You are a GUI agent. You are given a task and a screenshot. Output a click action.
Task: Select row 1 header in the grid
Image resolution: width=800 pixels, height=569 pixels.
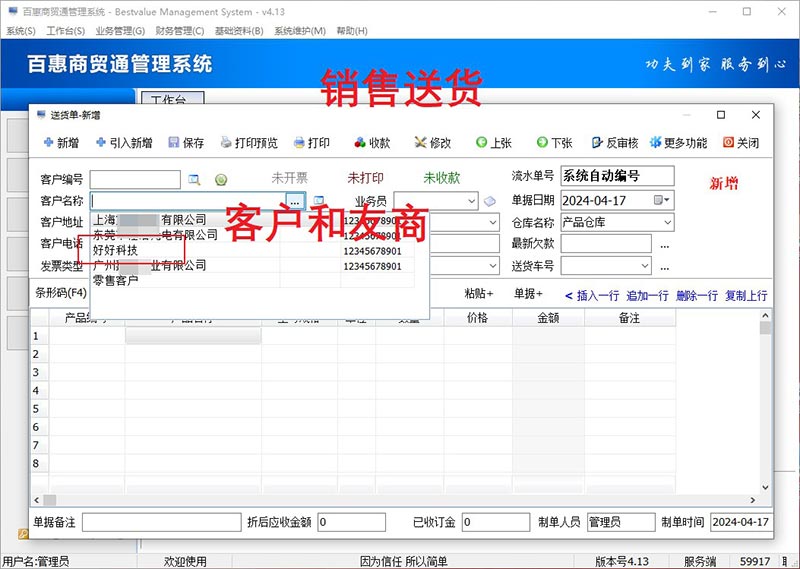click(x=39, y=336)
